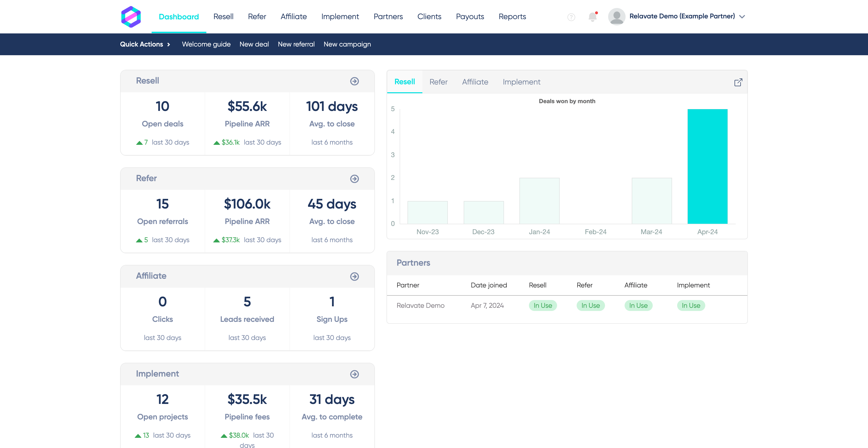Screen dimensions: 868x448
Task: Click the 31 days Avg. to complete
Action: coord(332,408)
